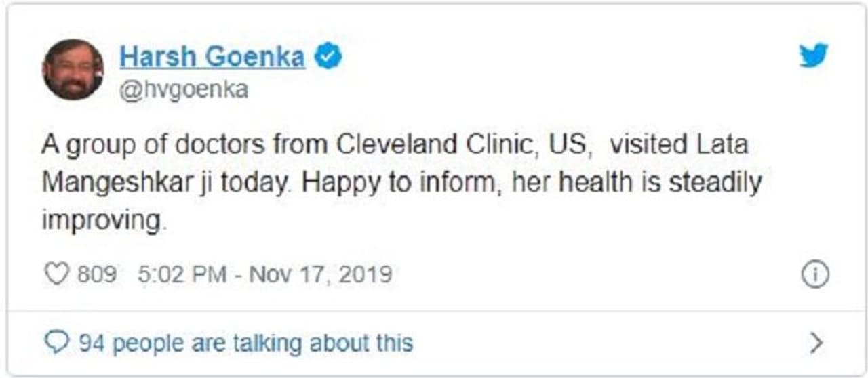868x378 pixels.
Task: Click the Twitter bird logo
Action: [x=813, y=56]
